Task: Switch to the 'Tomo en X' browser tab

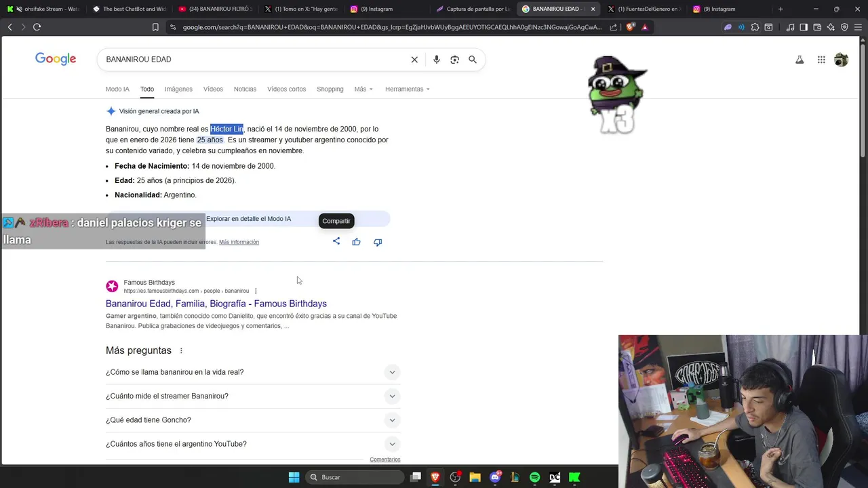Action: pos(300,9)
